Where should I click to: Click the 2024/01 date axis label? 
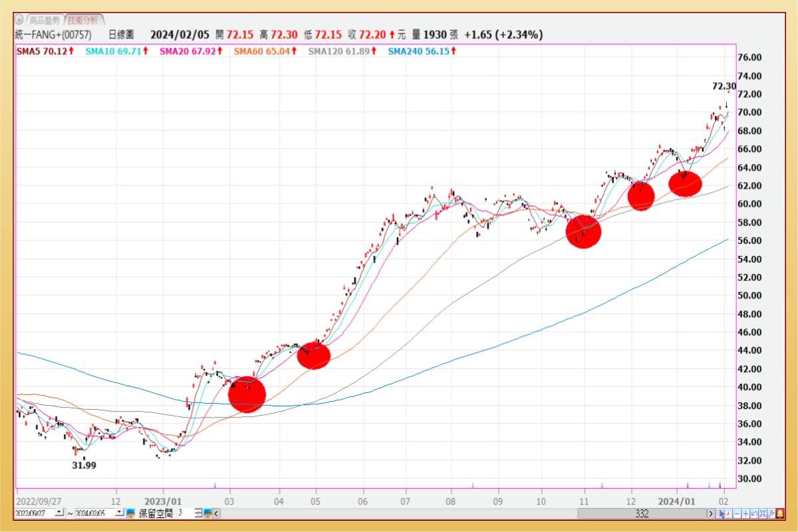tap(676, 500)
